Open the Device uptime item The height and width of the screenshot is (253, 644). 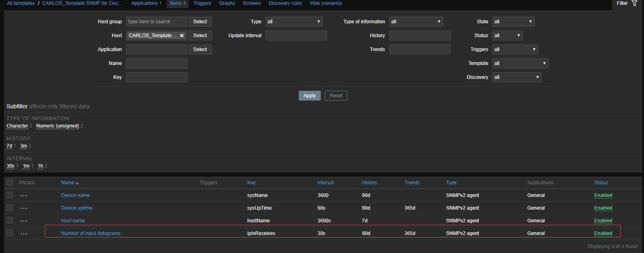pos(77,208)
